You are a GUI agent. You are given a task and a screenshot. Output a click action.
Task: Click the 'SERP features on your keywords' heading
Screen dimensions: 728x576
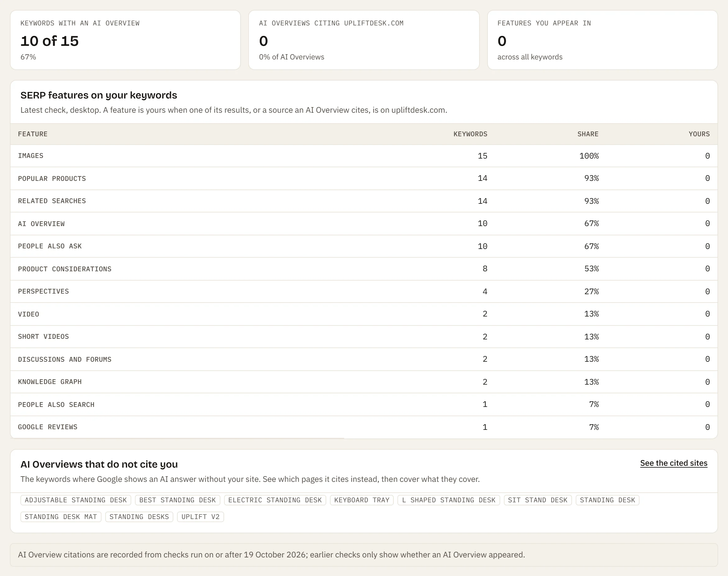99,95
